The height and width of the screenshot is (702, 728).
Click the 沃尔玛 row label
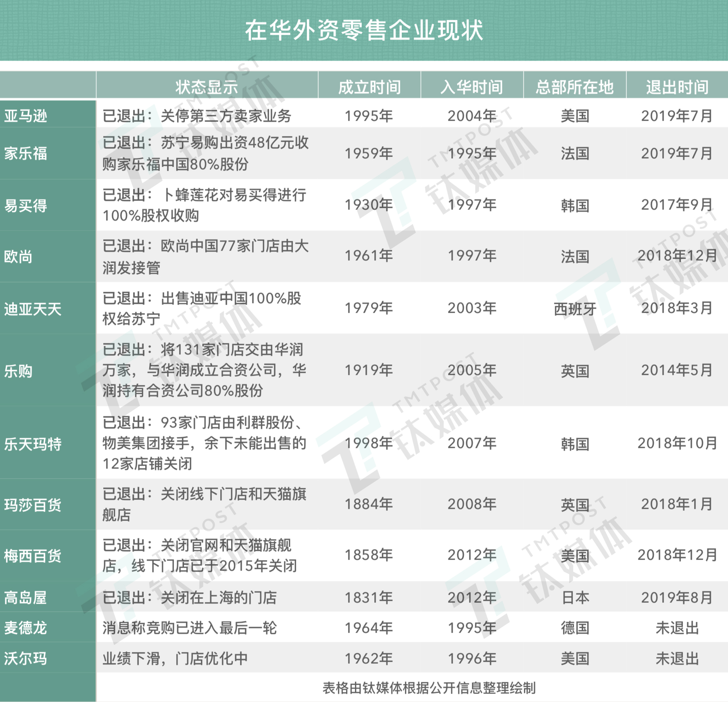coord(26,658)
